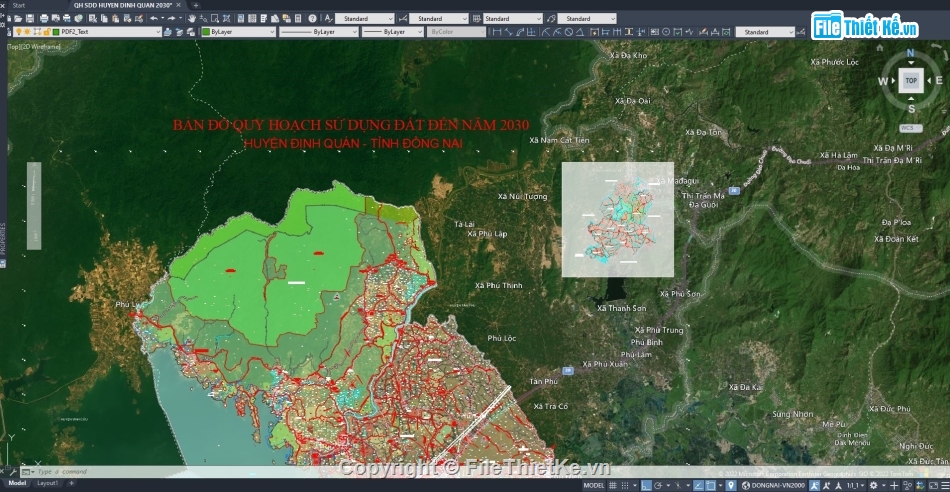Click the Layer Previous icon
The width and height of the screenshot is (950, 492).
[x=179, y=32]
